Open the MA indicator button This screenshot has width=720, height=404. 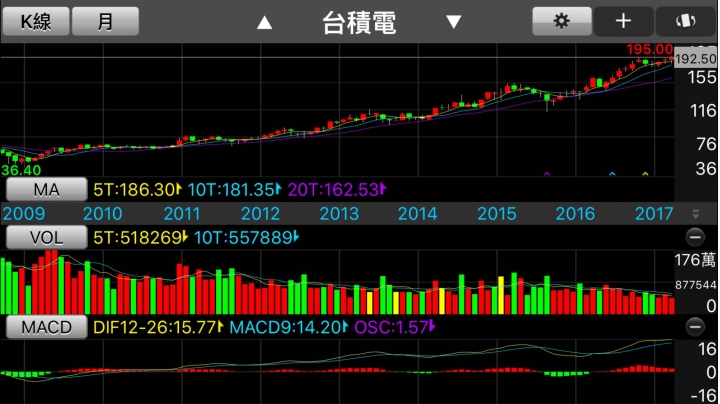pos(46,189)
